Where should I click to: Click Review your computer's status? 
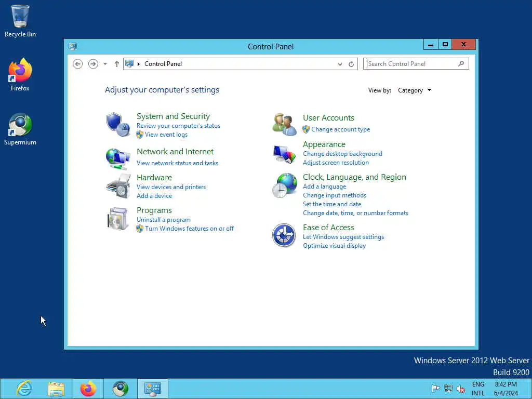pos(179,126)
